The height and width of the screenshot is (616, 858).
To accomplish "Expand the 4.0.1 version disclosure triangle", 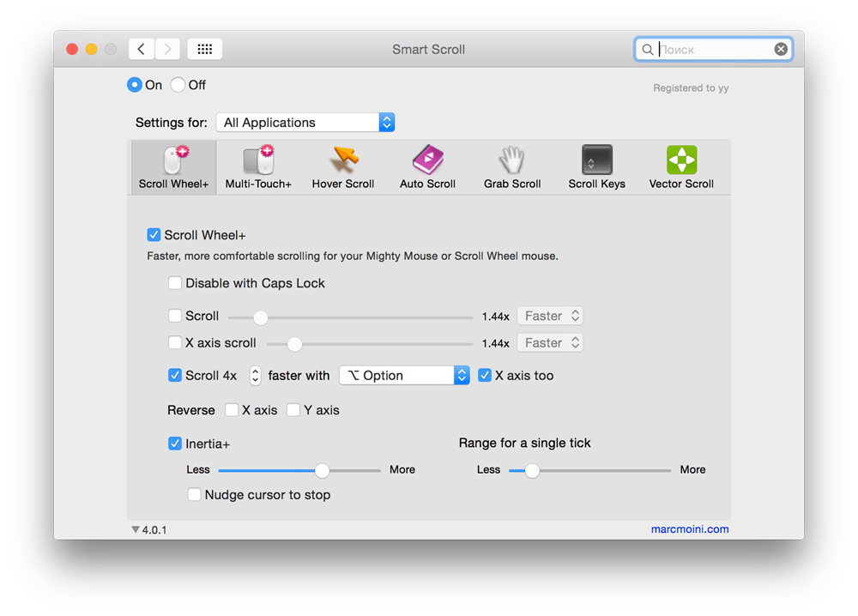I will coord(136,529).
